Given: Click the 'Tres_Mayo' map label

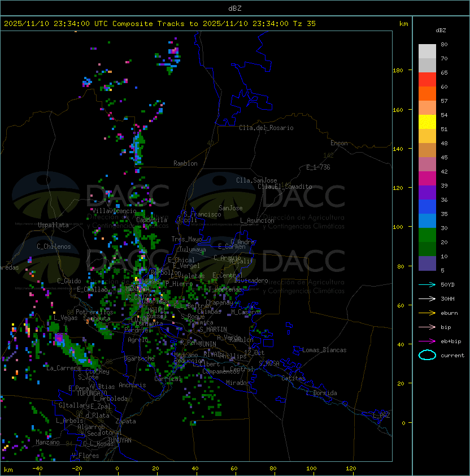Looking at the screenshot, I should (186, 239).
